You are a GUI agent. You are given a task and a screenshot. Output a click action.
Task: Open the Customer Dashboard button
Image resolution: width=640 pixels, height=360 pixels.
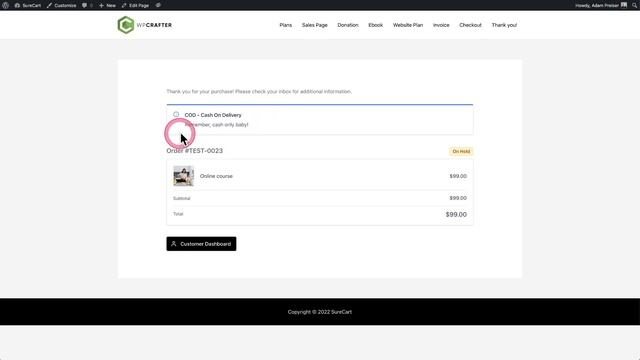[x=201, y=244]
